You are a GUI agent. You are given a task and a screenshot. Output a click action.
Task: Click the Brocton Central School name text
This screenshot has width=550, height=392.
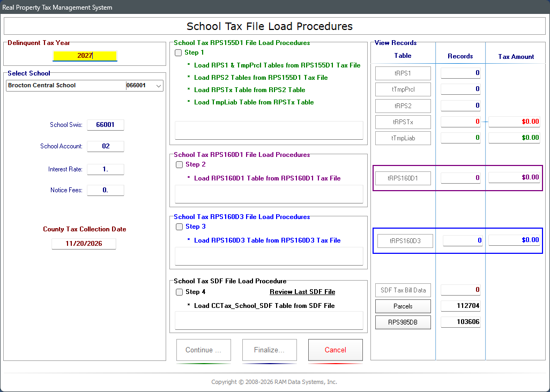(x=42, y=85)
